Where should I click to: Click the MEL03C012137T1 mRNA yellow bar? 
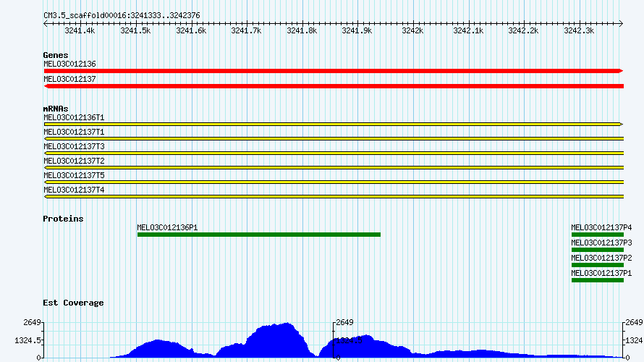tap(334, 139)
